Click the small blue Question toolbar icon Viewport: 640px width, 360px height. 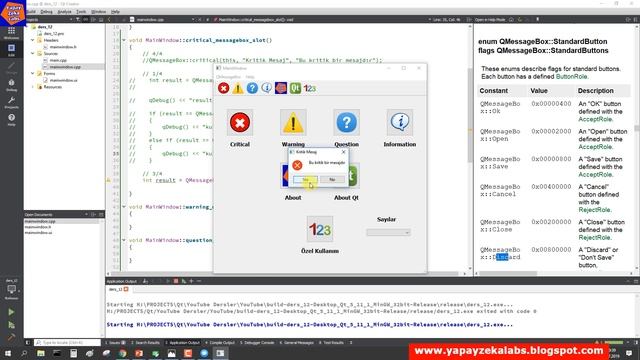[x=252, y=88]
